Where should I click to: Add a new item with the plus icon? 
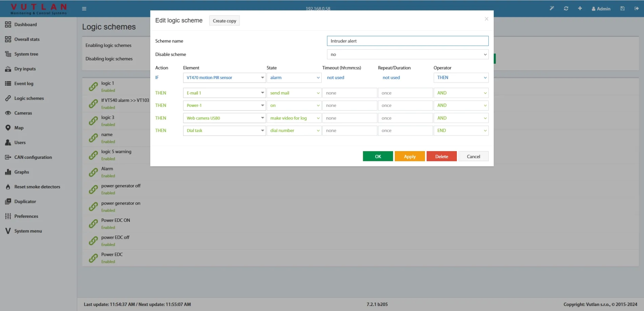tap(580, 8)
